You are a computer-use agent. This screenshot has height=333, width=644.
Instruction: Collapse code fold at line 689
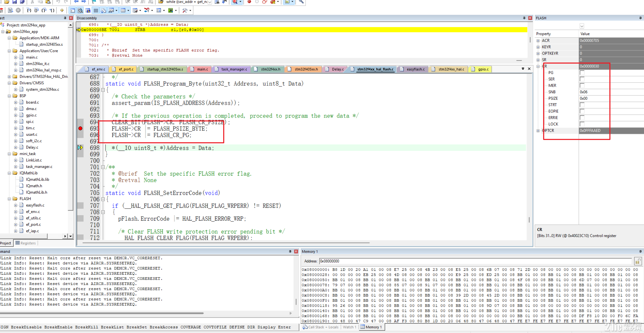[103, 90]
